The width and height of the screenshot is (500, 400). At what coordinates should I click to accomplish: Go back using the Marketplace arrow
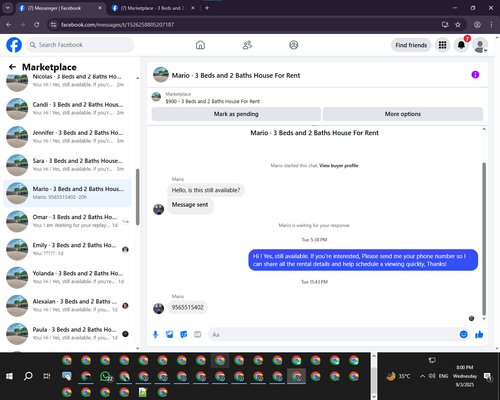click(12, 67)
